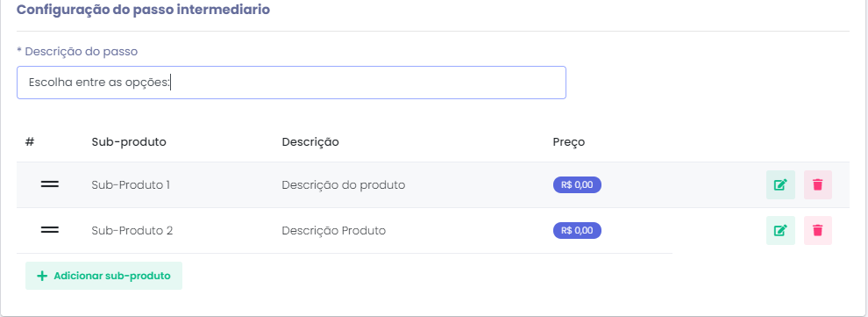This screenshot has height=317, width=868.
Task: Click the Sub-produto column header
Action: pos(129,142)
